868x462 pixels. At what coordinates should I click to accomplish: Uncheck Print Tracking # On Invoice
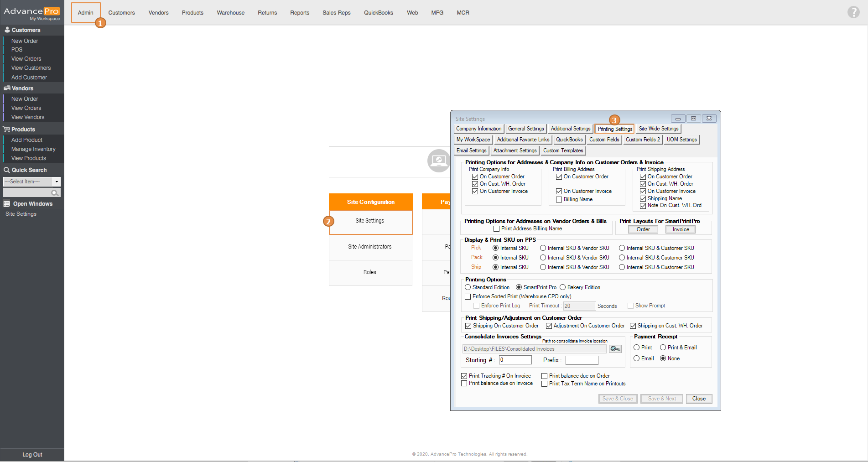(x=464, y=376)
